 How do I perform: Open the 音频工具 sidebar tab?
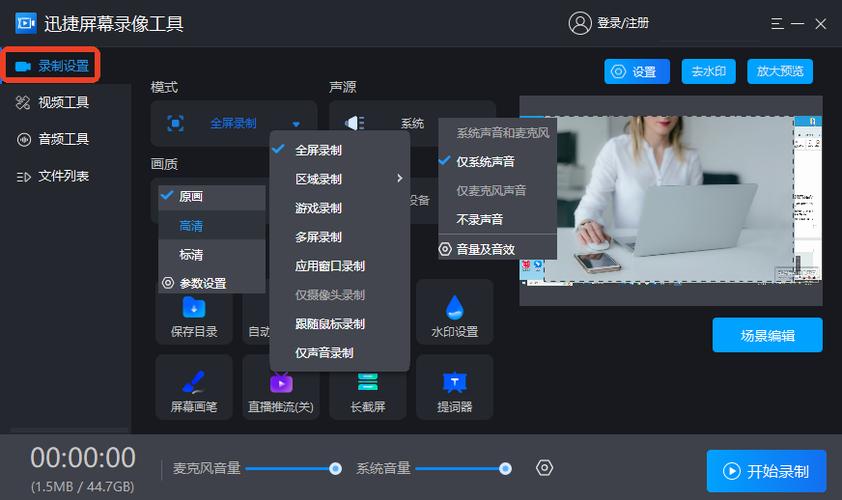pyautogui.click(x=53, y=139)
